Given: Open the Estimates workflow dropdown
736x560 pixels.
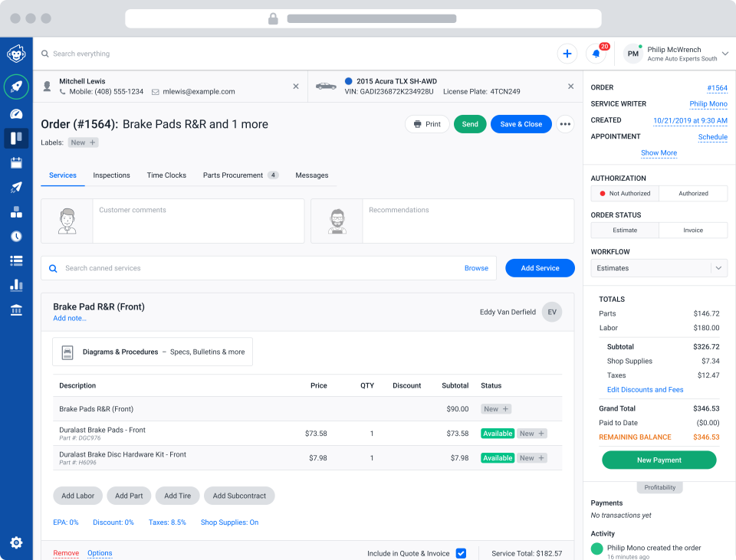Looking at the screenshot, I should pos(659,267).
